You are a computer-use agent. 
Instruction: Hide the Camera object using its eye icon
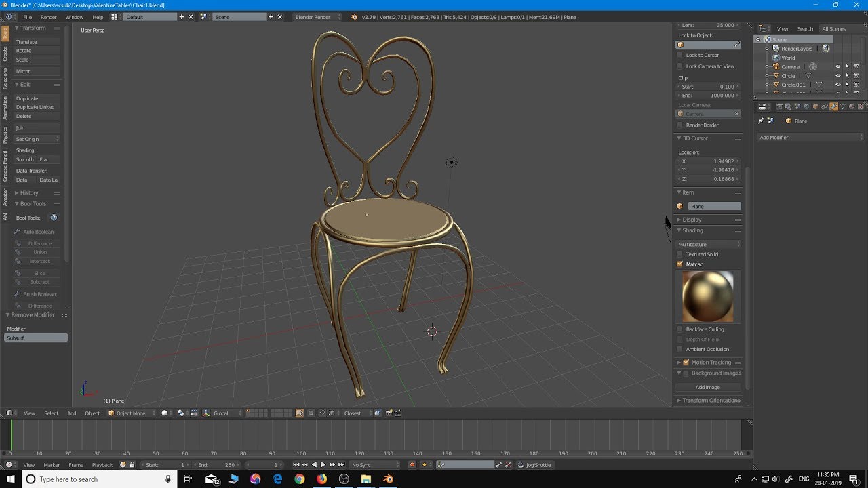click(x=838, y=66)
